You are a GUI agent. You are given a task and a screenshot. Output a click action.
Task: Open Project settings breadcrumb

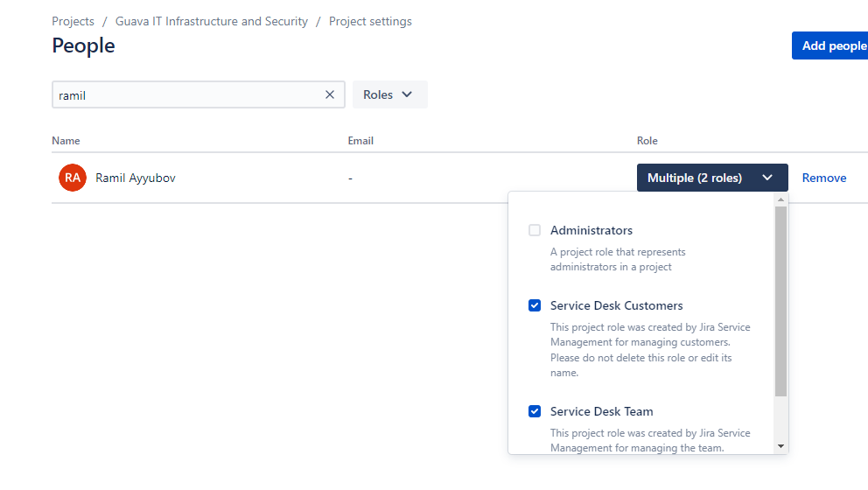pos(370,21)
